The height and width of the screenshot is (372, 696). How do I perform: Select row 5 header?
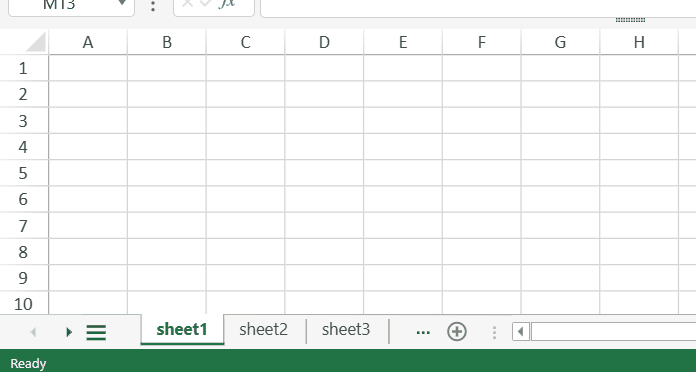click(23, 173)
